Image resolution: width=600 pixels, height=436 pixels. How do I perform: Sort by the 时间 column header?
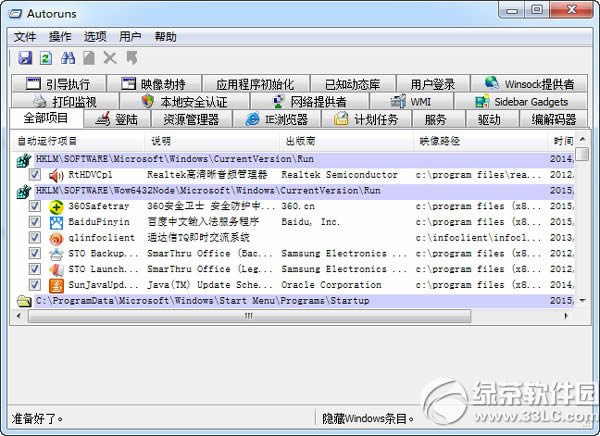(x=561, y=141)
